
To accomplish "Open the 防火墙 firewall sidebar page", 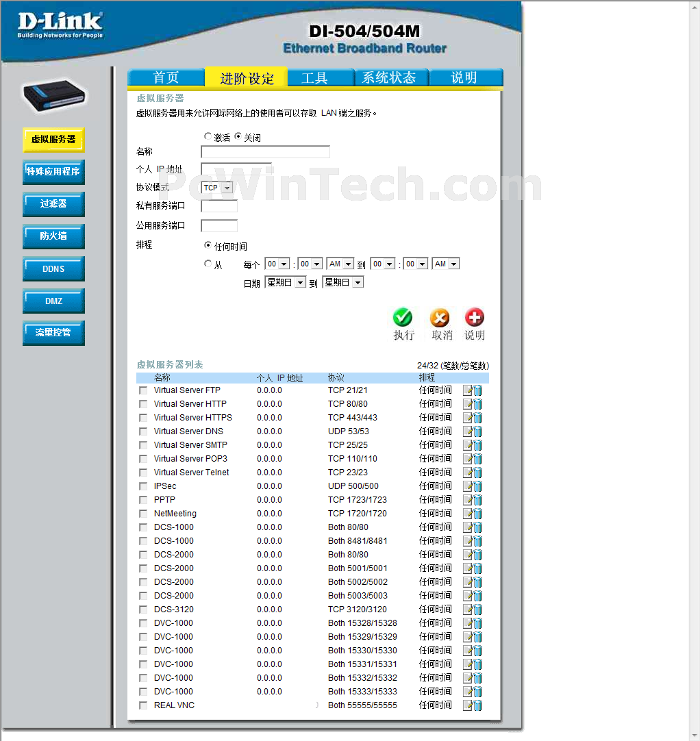I will pyautogui.click(x=53, y=236).
